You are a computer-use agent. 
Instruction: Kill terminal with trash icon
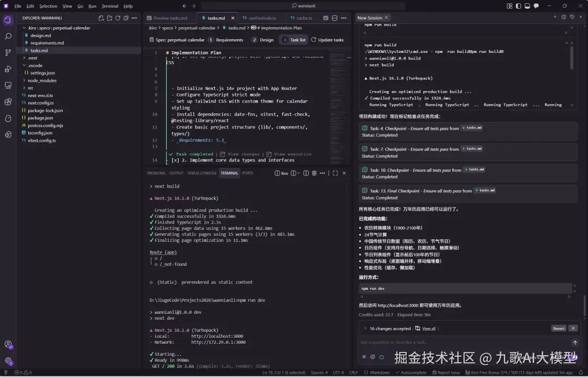314,173
